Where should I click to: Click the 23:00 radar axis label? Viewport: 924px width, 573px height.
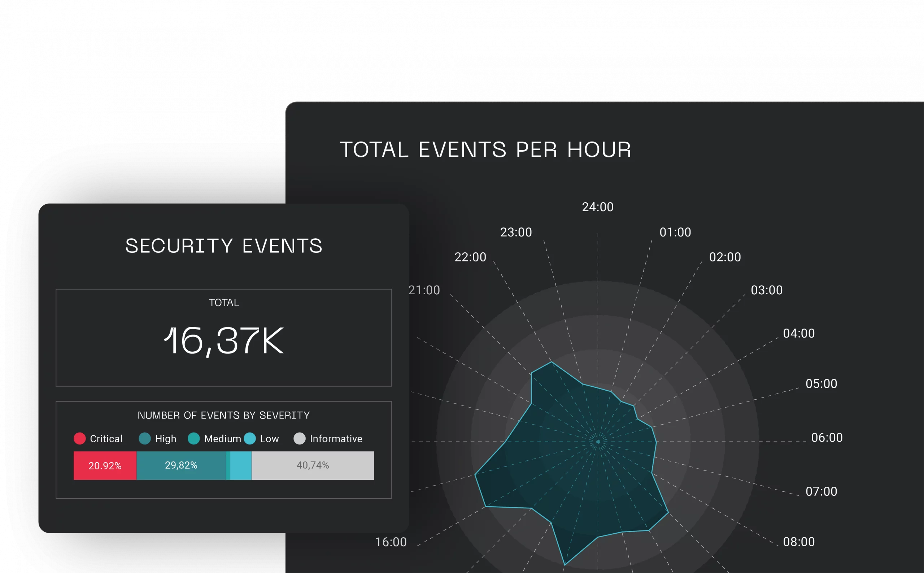coord(516,232)
